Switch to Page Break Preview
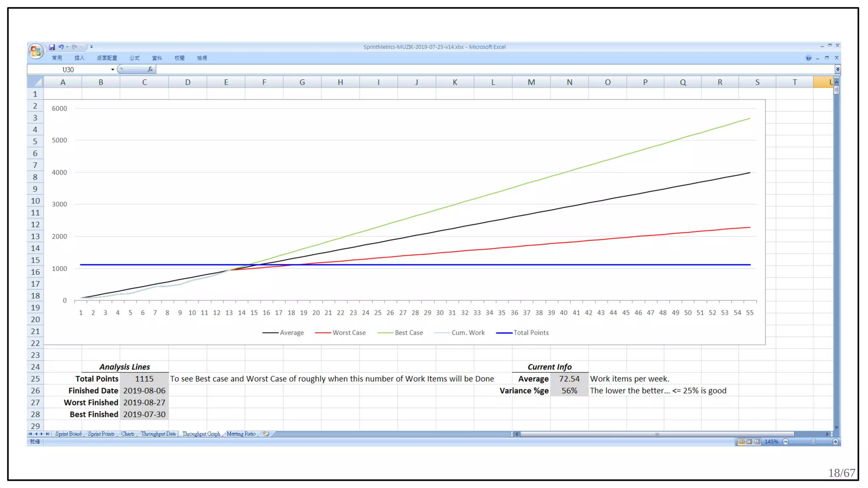 [757, 442]
